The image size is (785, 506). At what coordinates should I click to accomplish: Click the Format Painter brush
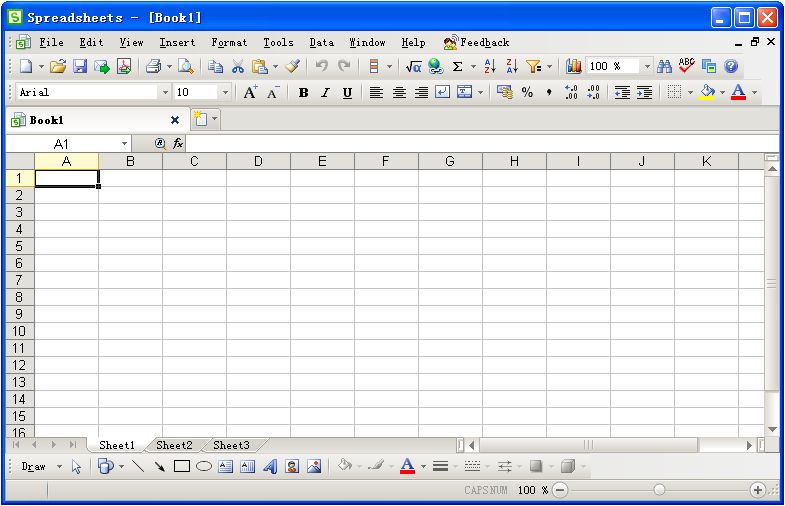[x=293, y=66]
